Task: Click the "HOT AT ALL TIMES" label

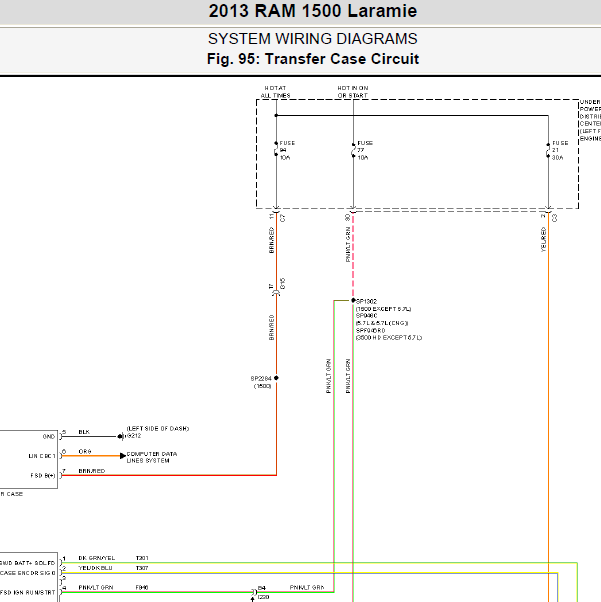Action: pyautogui.click(x=275, y=92)
